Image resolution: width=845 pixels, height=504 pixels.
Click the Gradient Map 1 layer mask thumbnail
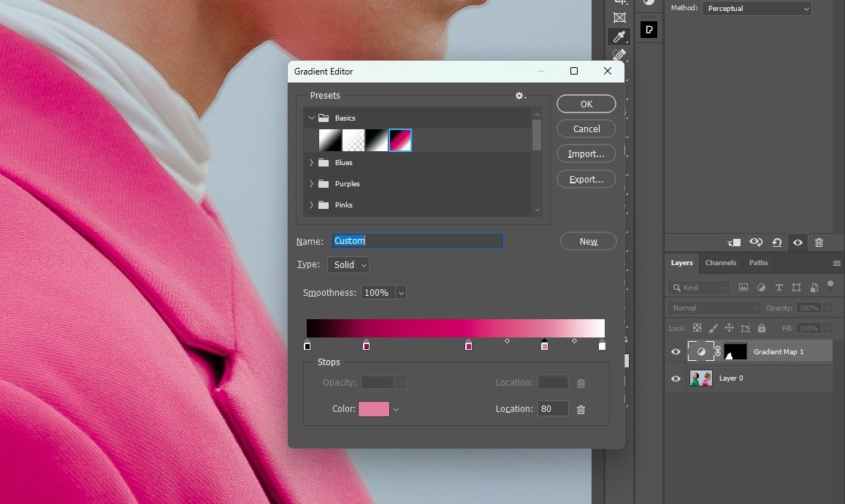click(735, 351)
